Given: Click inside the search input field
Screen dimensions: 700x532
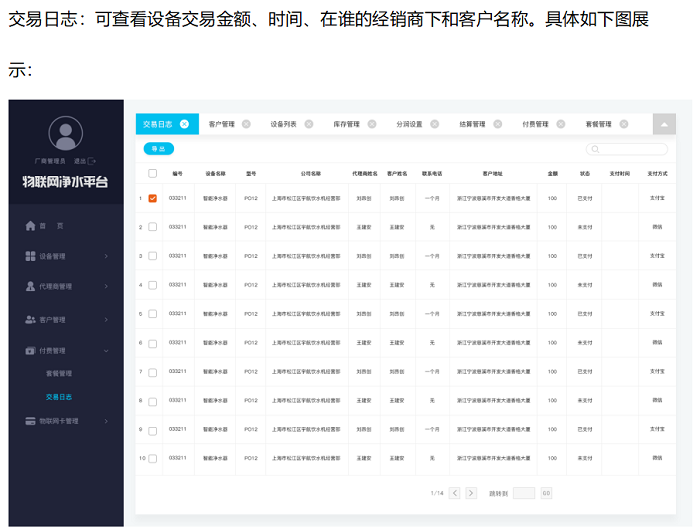Looking at the screenshot, I should point(627,149).
